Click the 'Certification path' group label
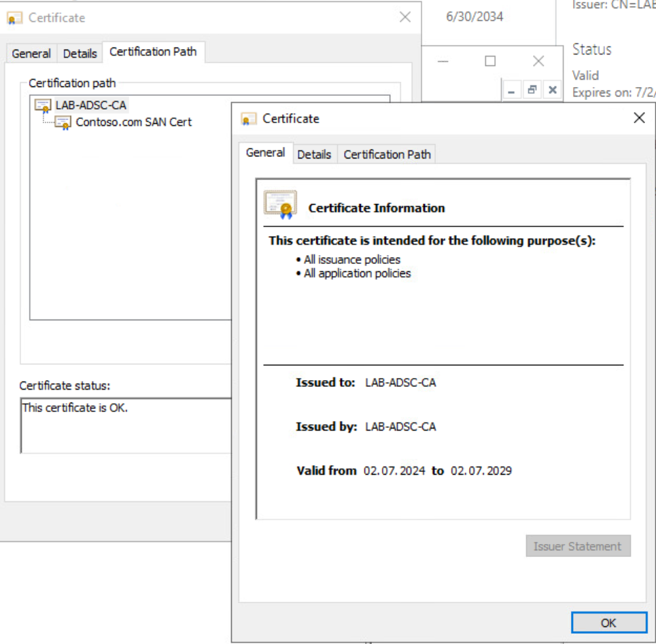 click(x=72, y=83)
